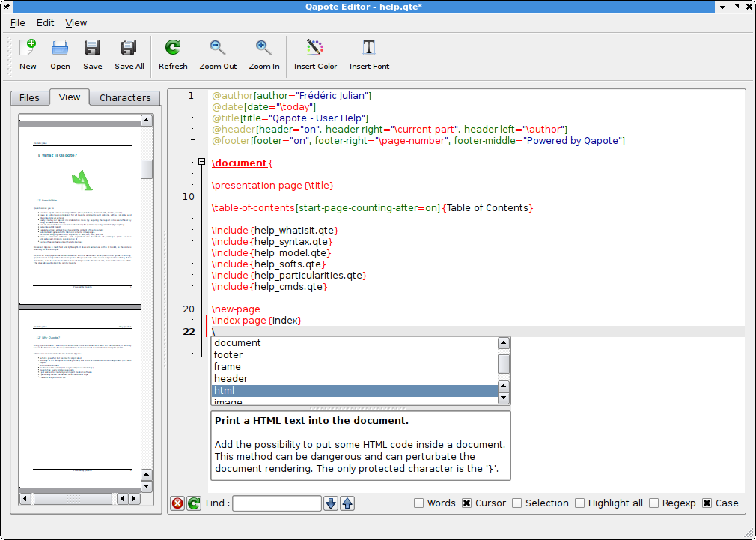Screen dimensions: 756x540
Task: Click the \include{help_model.qte} line
Action: (272, 253)
